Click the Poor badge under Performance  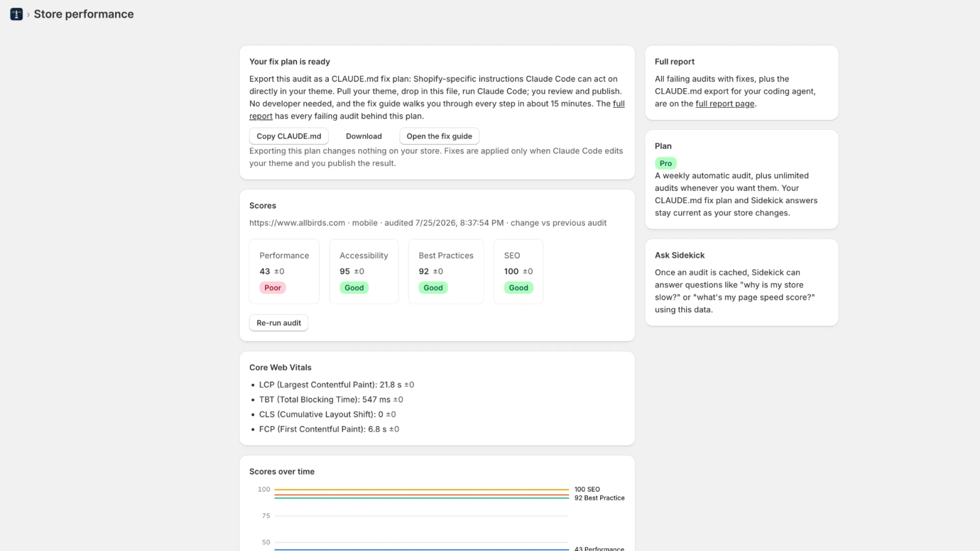[x=273, y=288]
